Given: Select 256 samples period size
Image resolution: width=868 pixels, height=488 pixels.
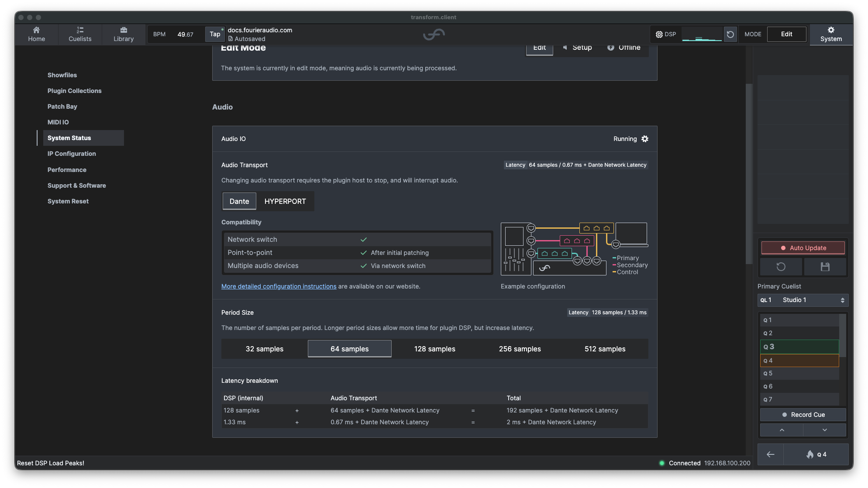Looking at the screenshot, I should (520, 349).
